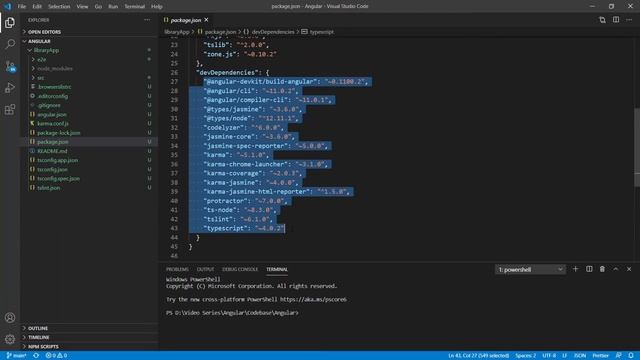This screenshot has height=360, width=640.
Task: Open the View menu
Action: click(82, 7)
